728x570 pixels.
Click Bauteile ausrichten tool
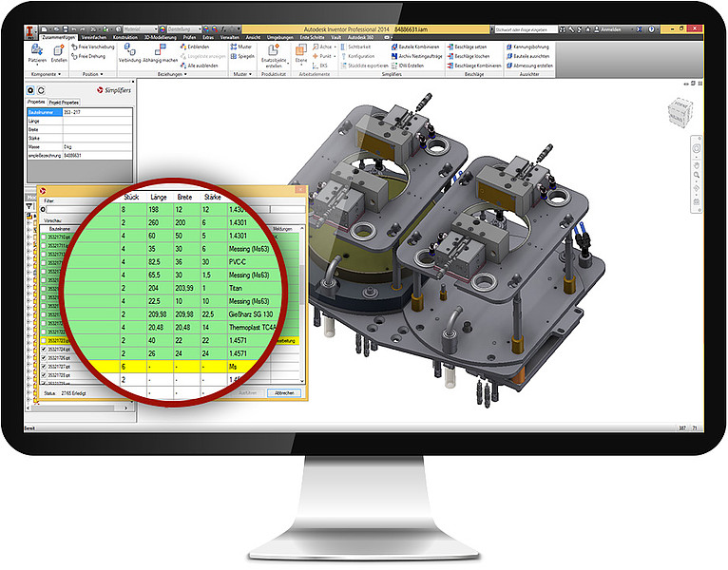tap(527, 56)
